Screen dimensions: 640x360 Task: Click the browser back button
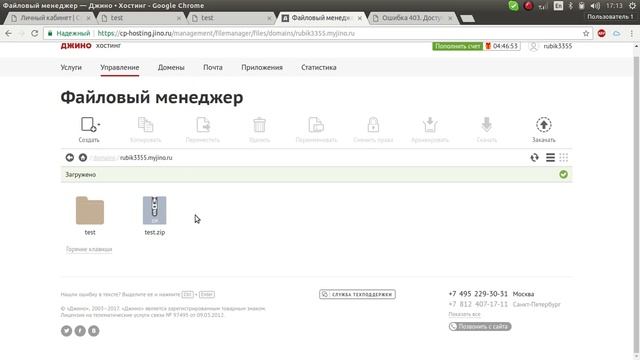[9, 33]
